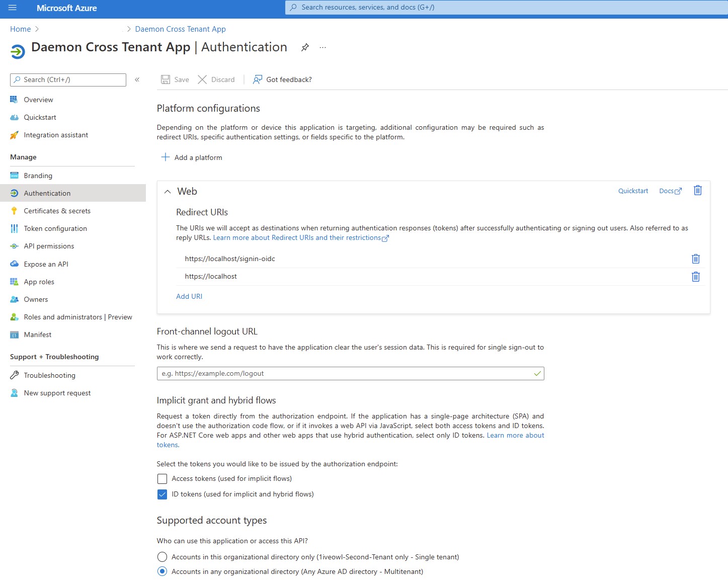Delete the Web platform with trash icon

698,190
